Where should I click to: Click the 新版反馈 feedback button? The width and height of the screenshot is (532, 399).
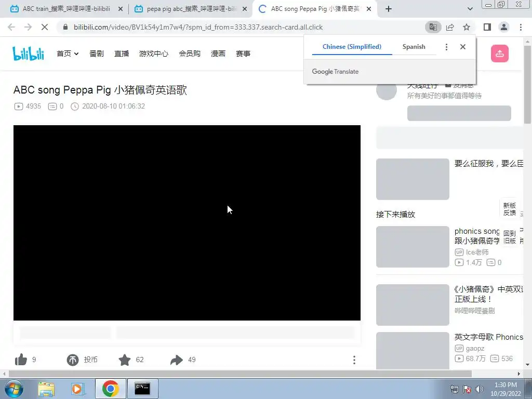[509, 209]
